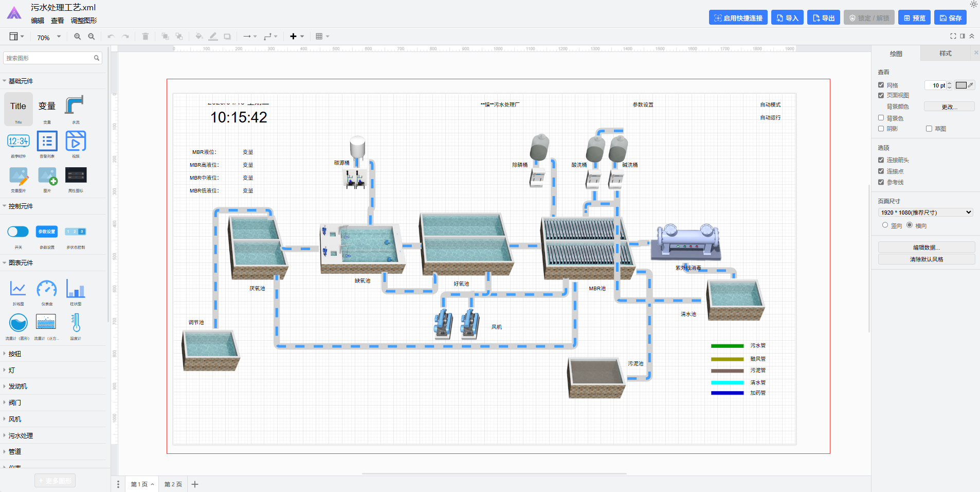This screenshot has height=492, width=980.
Task: Expand the 污水处理 shape category
Action: click(21, 435)
